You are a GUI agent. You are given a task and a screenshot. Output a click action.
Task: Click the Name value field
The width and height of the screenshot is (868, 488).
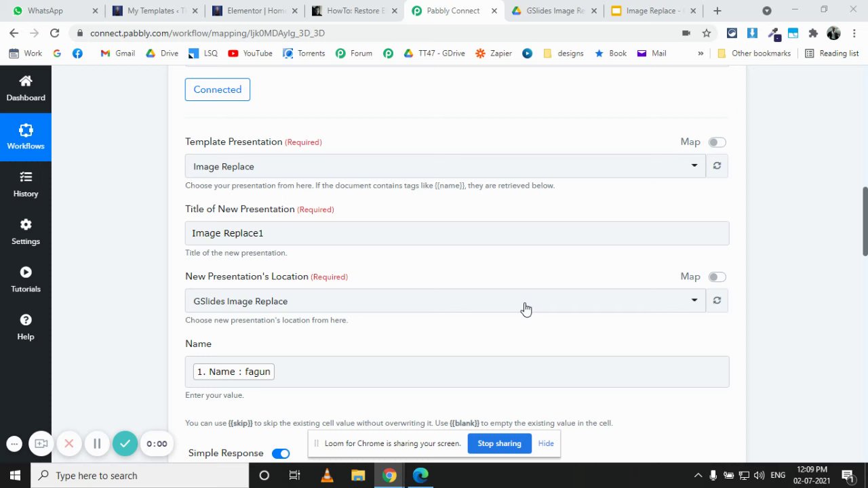pyautogui.click(x=457, y=371)
